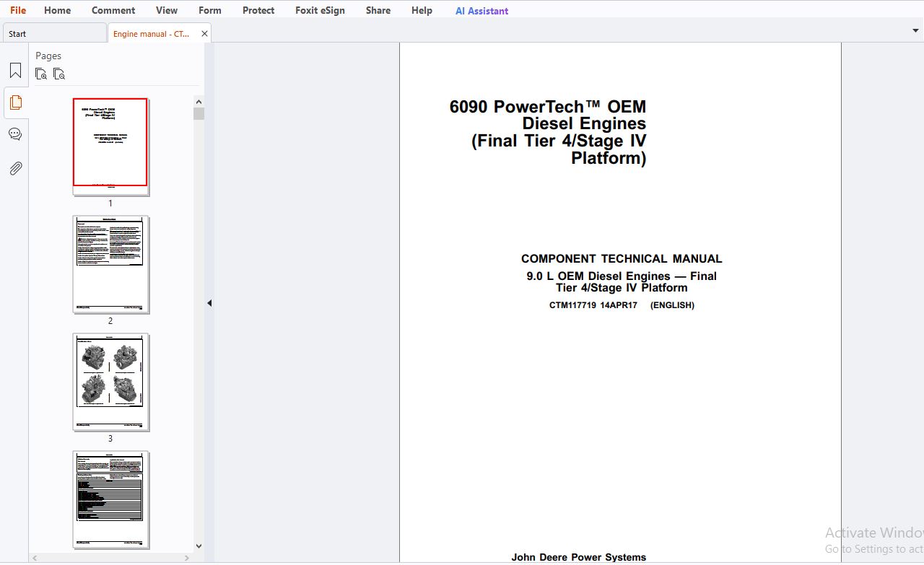The image size is (924, 565).
Task: Select page 3 thumbnail with engine images
Action: pyautogui.click(x=110, y=382)
